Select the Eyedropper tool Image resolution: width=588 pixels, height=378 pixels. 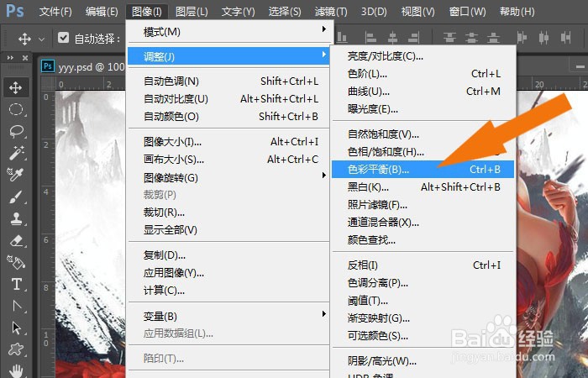pyautogui.click(x=15, y=174)
